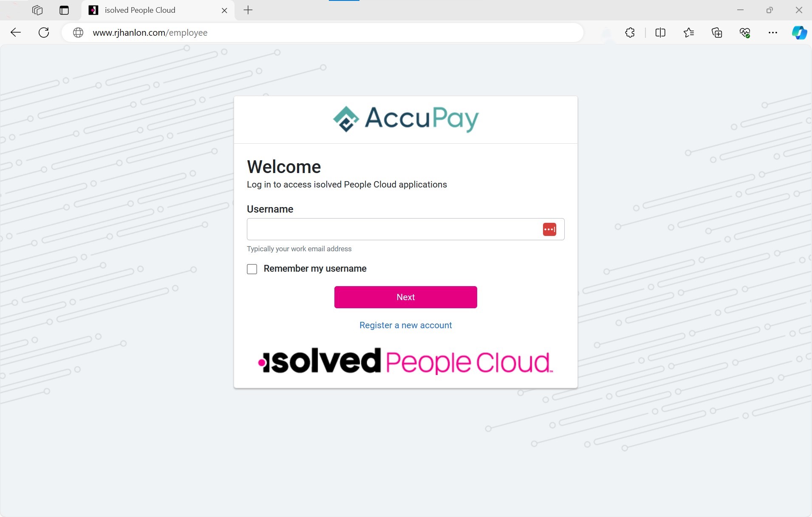This screenshot has width=812, height=517.
Task: Open the Browser essentials heart icon
Action: click(745, 33)
